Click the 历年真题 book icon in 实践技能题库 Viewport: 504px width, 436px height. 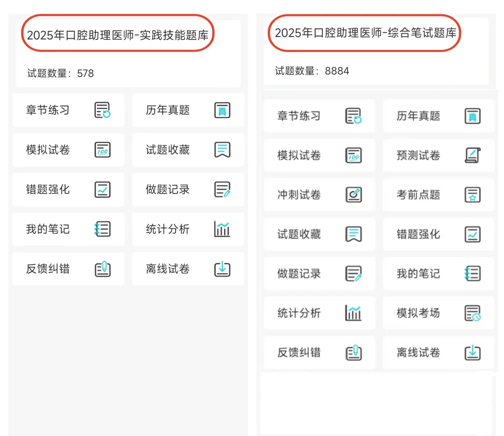tap(223, 110)
